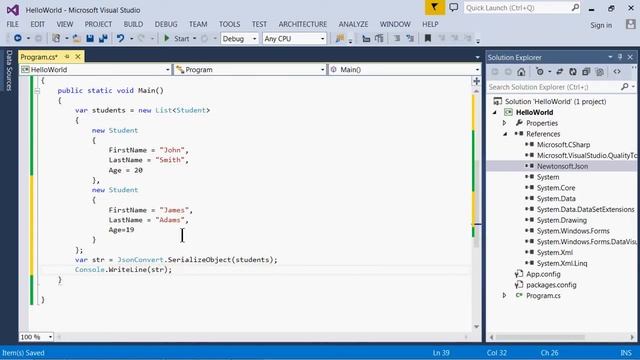Click the Solution Explorer horizontal scrollbar
The width and height of the screenshot is (640, 360).
click(540, 337)
